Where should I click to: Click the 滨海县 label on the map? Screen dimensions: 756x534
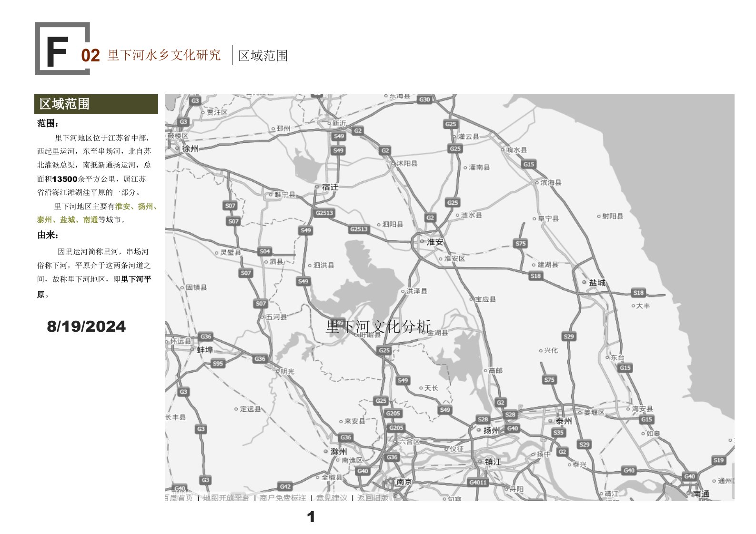[x=551, y=182]
